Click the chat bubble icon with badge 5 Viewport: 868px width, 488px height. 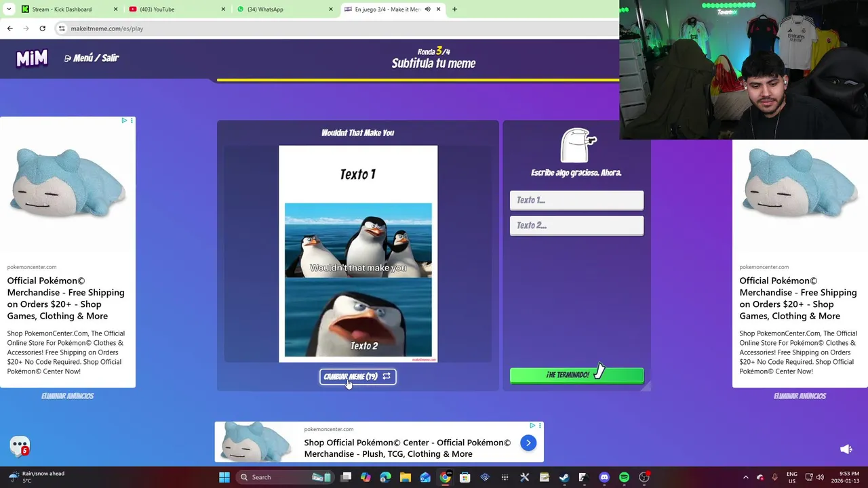20,446
